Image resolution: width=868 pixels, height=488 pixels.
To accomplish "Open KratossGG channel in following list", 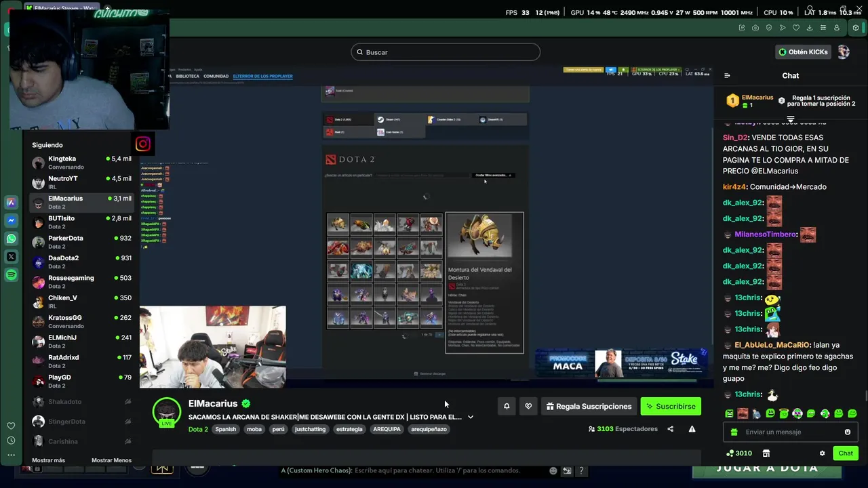I will click(x=81, y=321).
